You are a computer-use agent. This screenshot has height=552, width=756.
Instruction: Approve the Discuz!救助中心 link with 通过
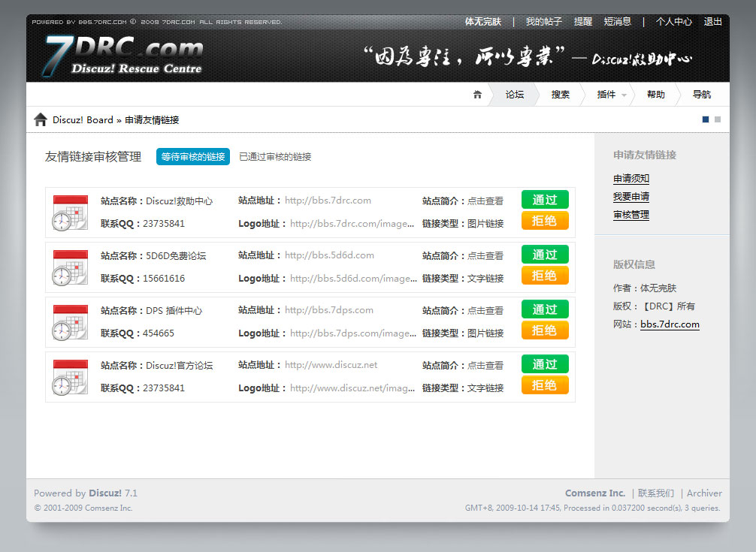[x=545, y=200]
